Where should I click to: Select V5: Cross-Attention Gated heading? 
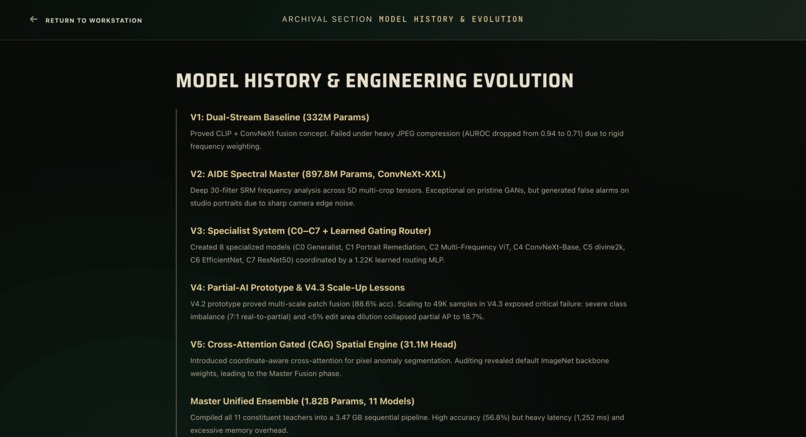323,344
